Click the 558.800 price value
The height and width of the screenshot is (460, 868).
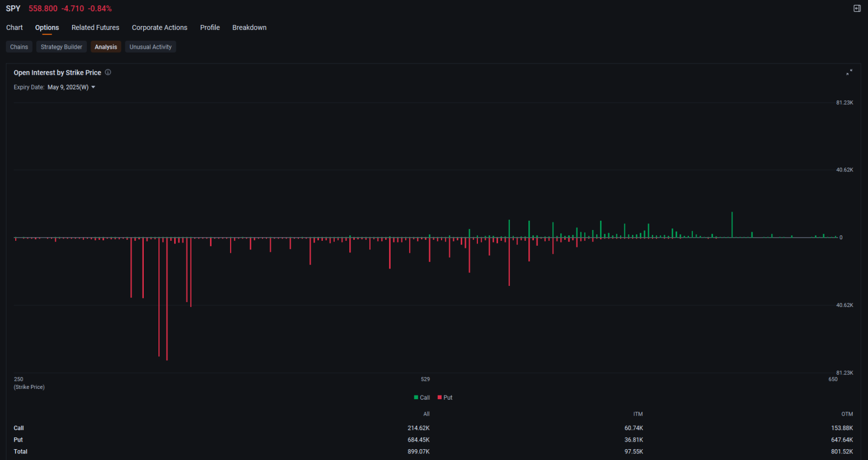43,9
